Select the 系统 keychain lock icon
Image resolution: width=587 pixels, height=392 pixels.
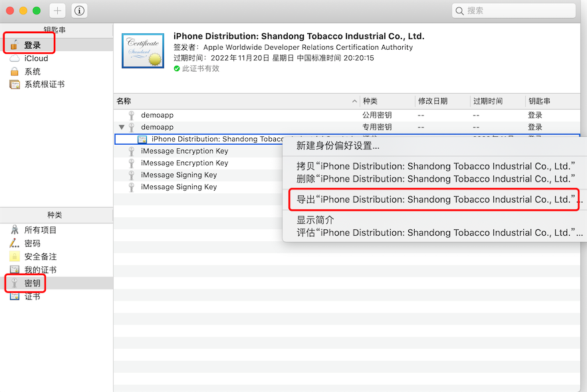[x=14, y=72]
